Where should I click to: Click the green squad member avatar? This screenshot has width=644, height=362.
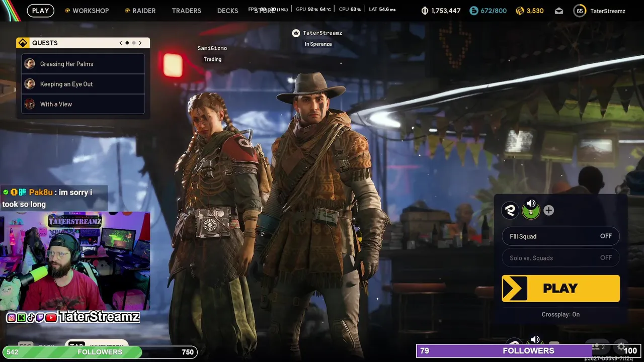tap(531, 211)
